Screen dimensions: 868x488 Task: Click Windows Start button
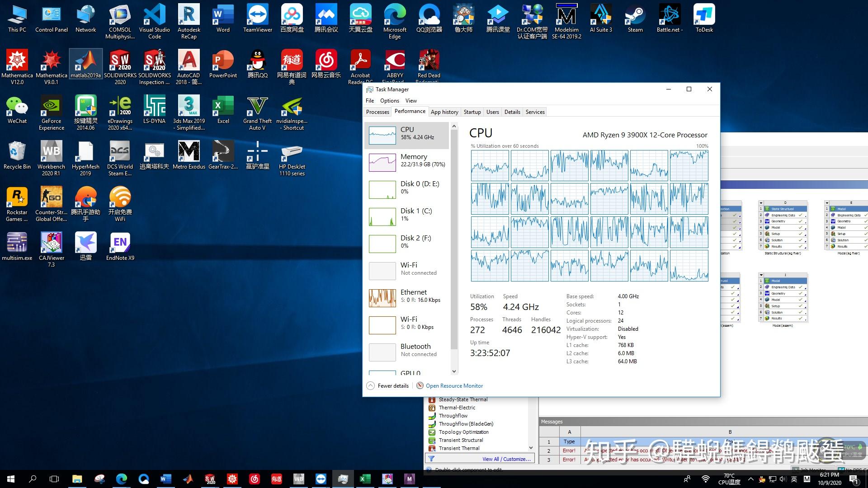[x=11, y=479]
